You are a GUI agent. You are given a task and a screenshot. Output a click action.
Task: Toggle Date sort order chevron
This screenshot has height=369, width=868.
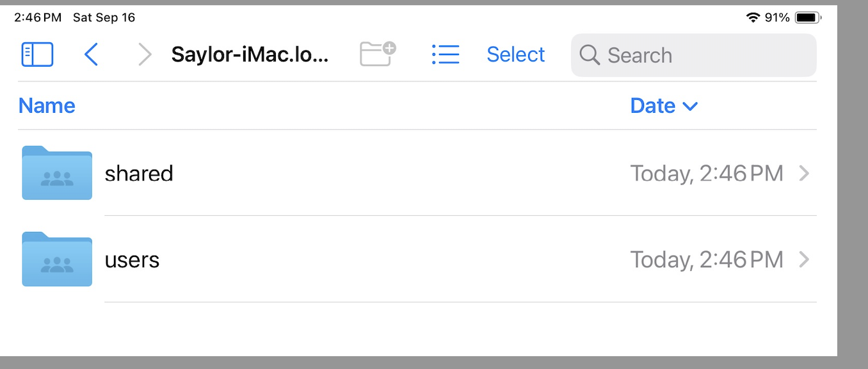click(690, 106)
